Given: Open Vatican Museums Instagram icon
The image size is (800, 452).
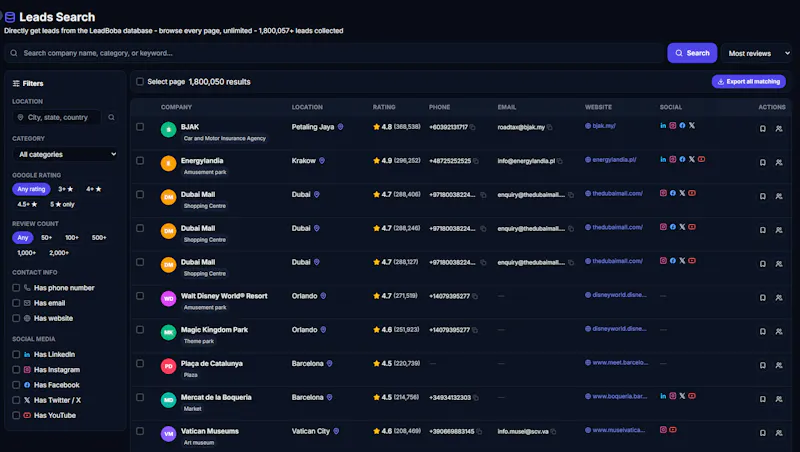Looking at the screenshot, I should (663, 430).
